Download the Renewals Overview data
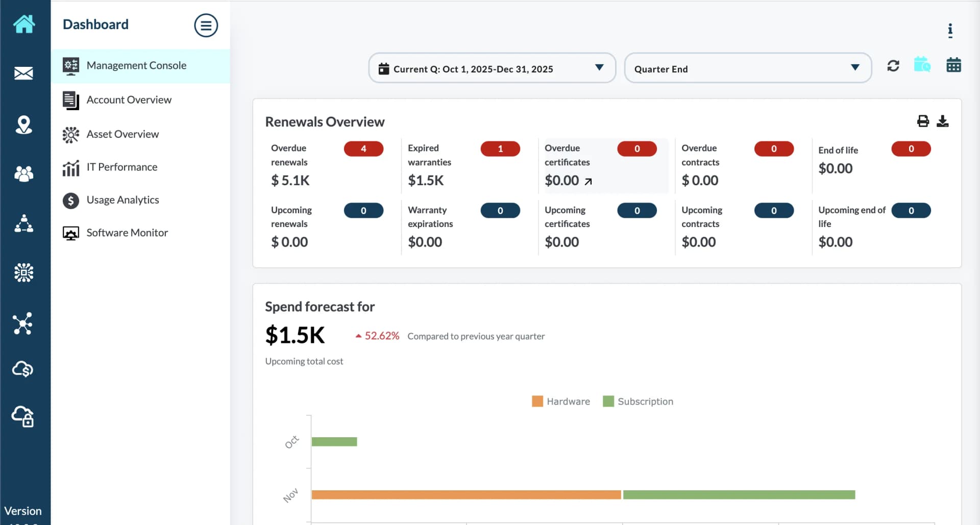 (943, 121)
